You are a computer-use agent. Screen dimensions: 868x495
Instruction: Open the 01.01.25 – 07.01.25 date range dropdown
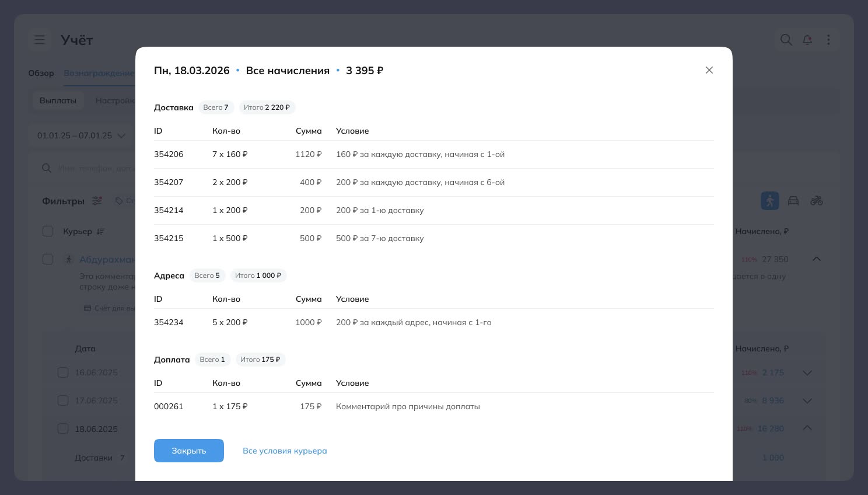click(x=82, y=135)
